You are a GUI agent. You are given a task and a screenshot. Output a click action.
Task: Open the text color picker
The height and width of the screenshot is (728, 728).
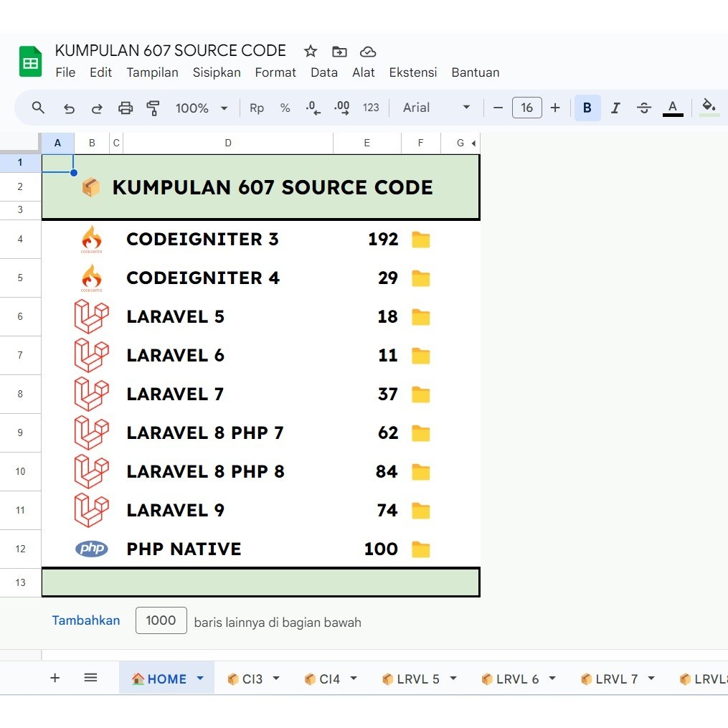(x=673, y=108)
